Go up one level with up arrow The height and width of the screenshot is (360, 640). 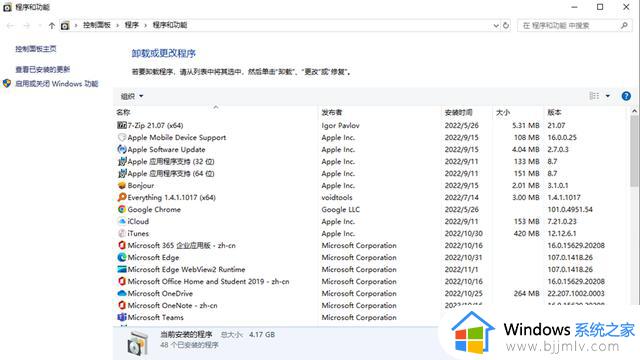(x=51, y=26)
